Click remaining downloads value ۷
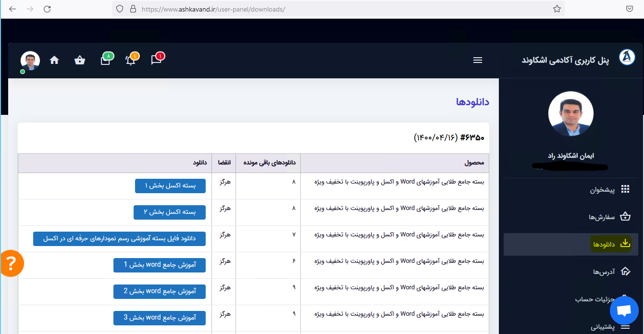Viewport: 644px width, 334px height. [294, 235]
